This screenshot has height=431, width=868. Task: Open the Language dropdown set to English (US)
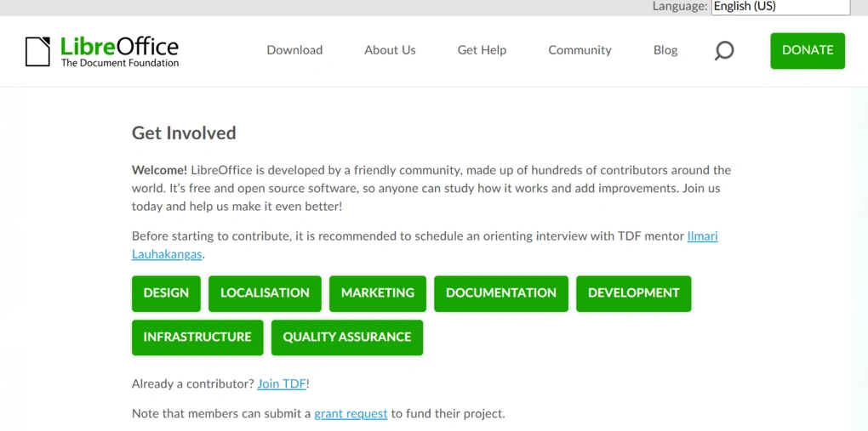(780, 7)
